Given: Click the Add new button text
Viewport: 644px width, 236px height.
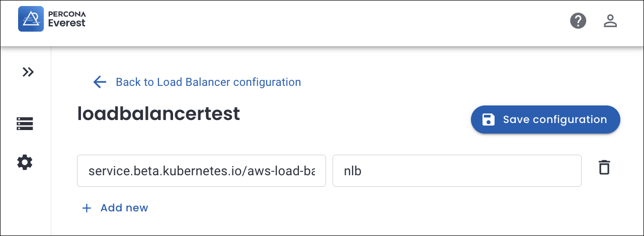Looking at the screenshot, I should pos(124,208).
